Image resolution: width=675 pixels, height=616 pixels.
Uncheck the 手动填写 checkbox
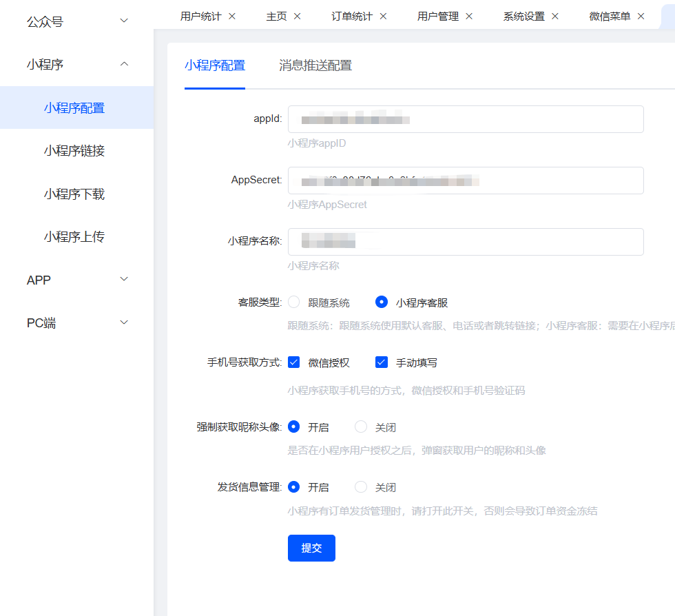(x=382, y=362)
